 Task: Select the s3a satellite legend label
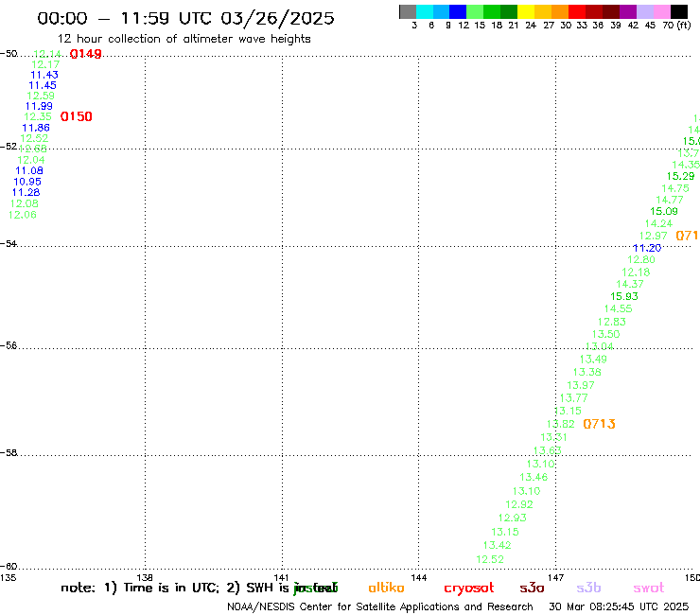532,588
